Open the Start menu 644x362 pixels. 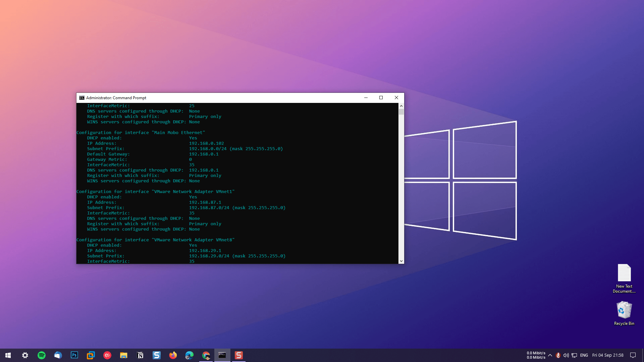8,355
